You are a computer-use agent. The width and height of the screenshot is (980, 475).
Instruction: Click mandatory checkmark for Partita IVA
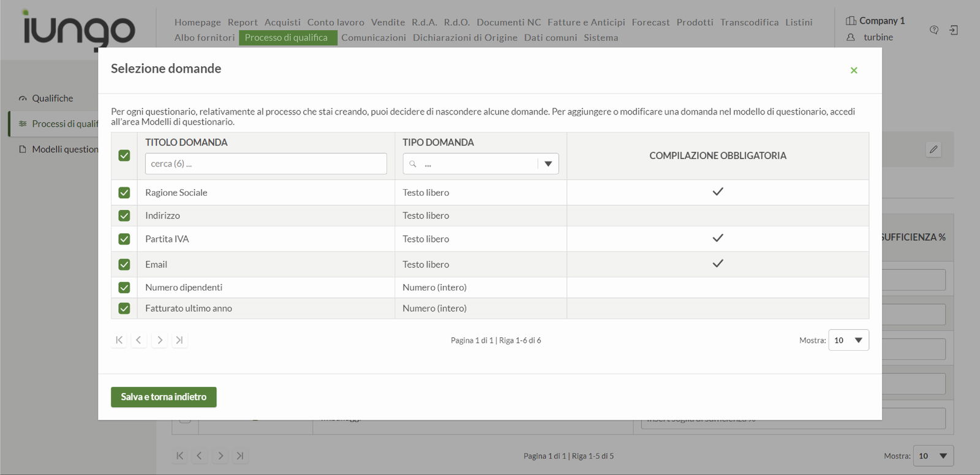point(718,238)
